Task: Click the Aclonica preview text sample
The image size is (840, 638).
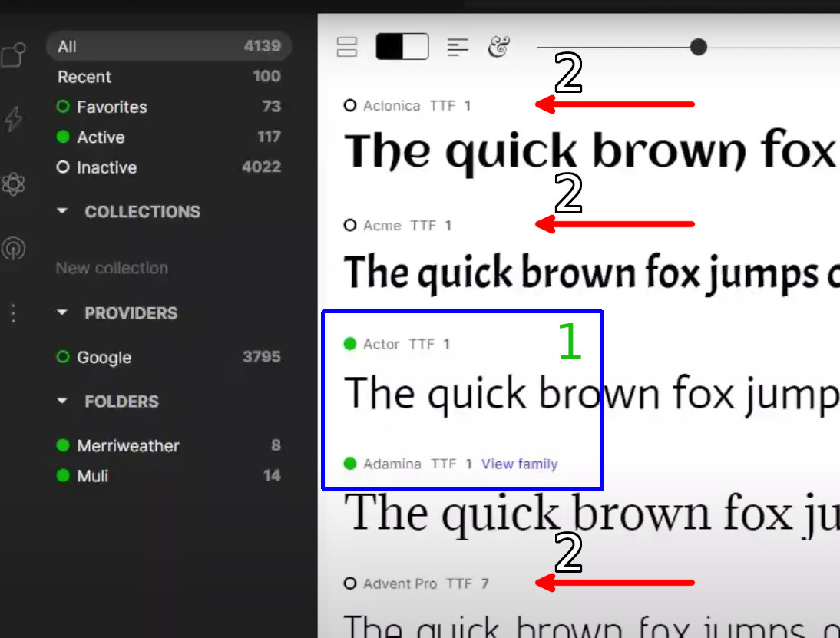Action: [x=591, y=151]
